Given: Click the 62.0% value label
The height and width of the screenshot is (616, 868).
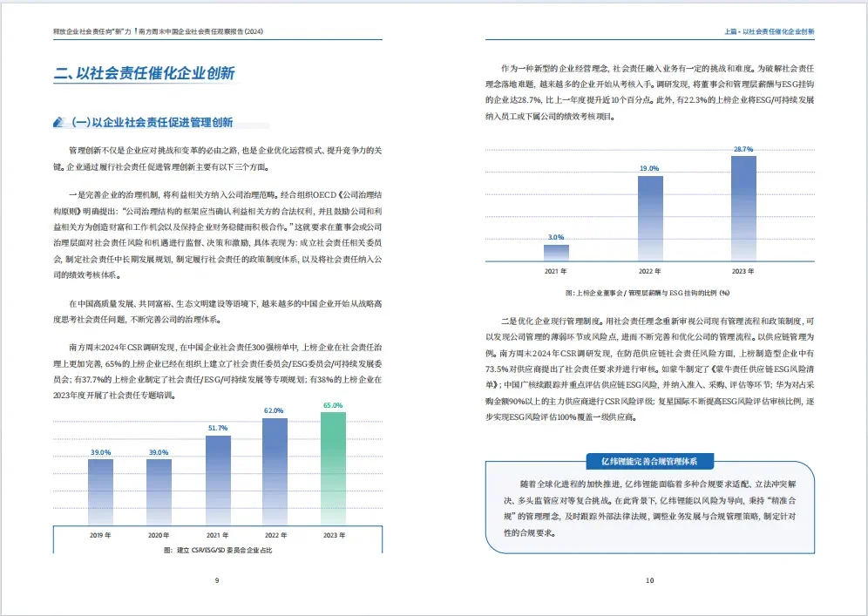Looking at the screenshot, I should point(274,410).
